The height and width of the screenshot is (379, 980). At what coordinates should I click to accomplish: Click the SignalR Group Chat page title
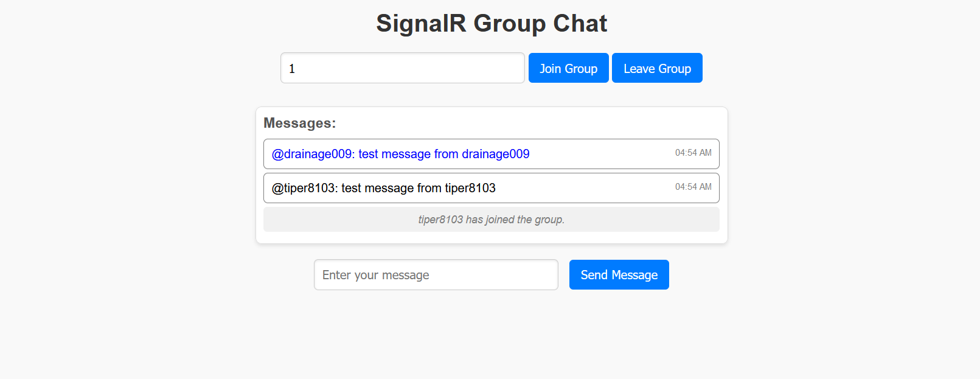(491, 24)
